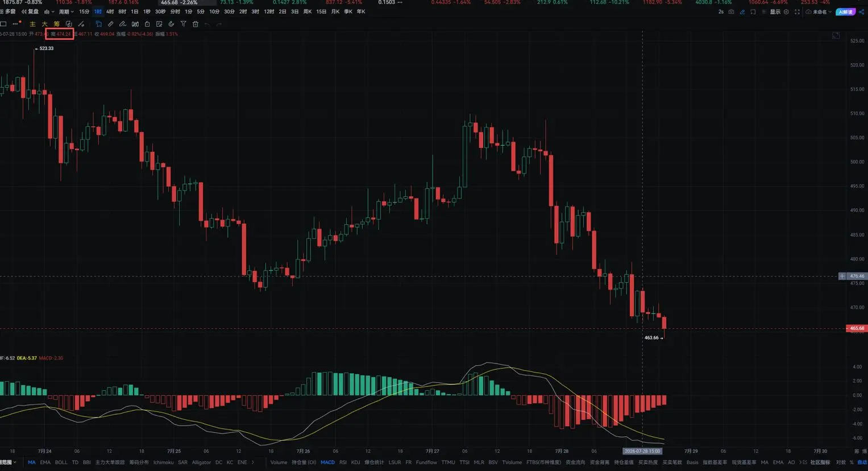The width and height of the screenshot is (868, 471).
Task: Enable the Fundflow sub-indicator
Action: click(426, 462)
